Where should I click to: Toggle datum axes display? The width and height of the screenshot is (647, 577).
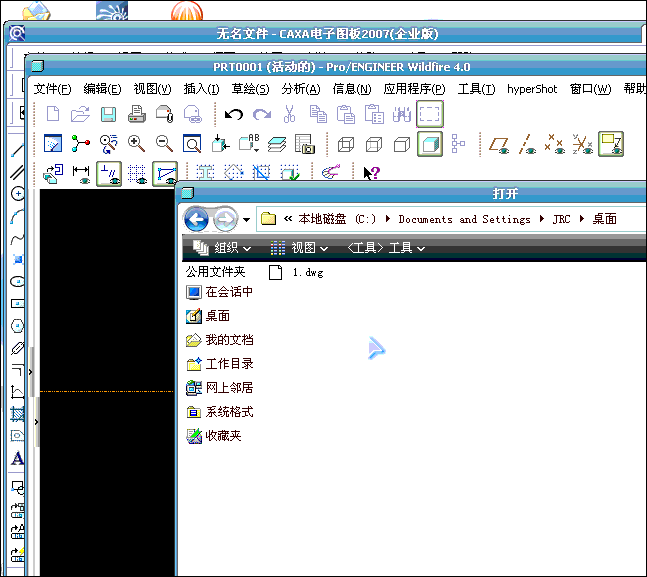[x=527, y=144]
